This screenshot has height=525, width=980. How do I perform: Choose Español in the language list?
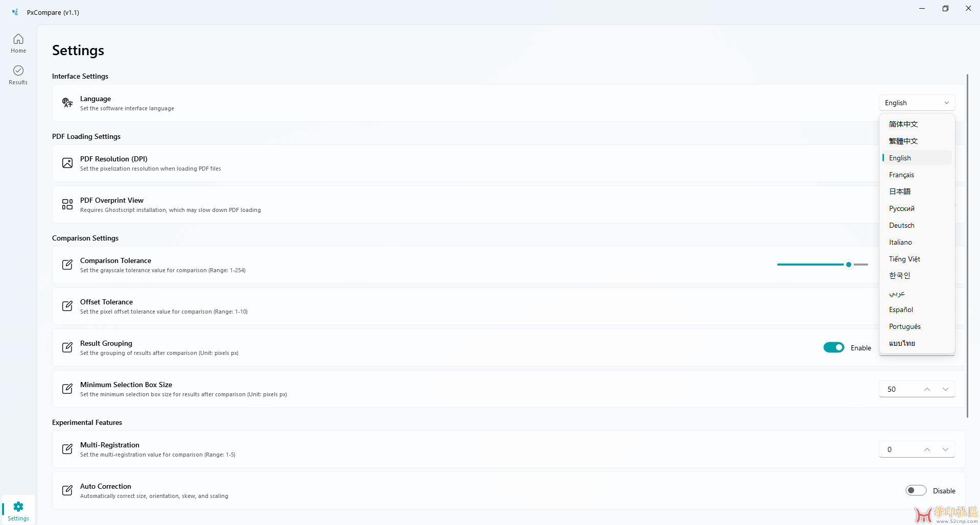(901, 309)
